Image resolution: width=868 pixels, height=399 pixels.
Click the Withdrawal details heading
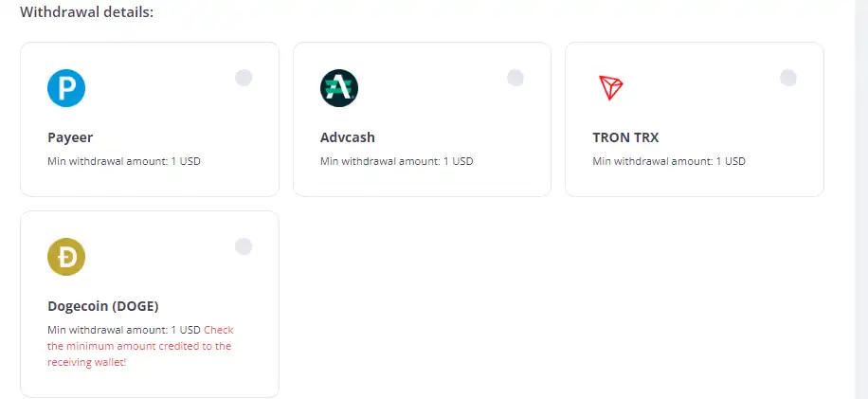87,12
